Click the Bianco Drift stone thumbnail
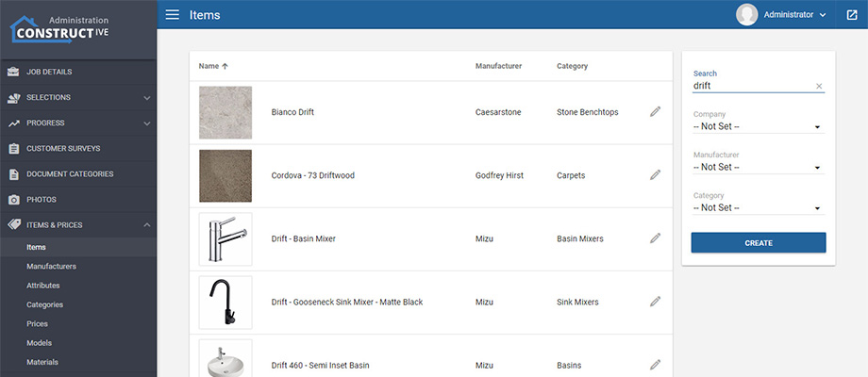 [225, 112]
